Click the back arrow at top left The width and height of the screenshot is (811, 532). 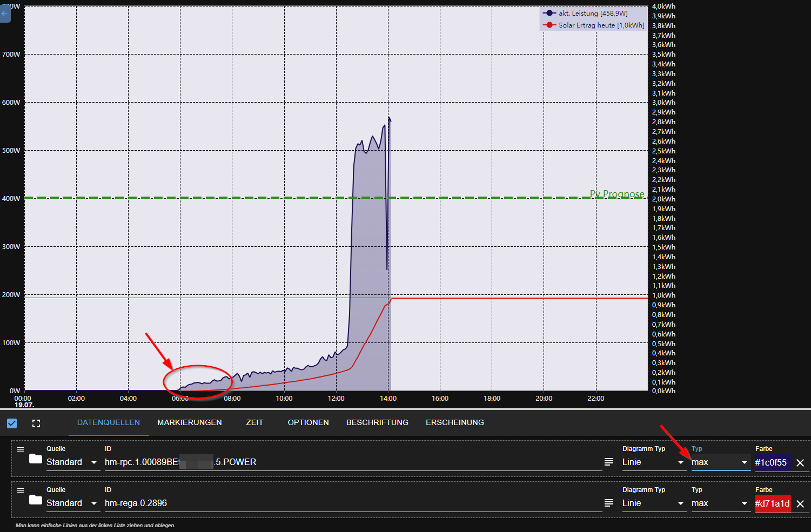(5, 14)
